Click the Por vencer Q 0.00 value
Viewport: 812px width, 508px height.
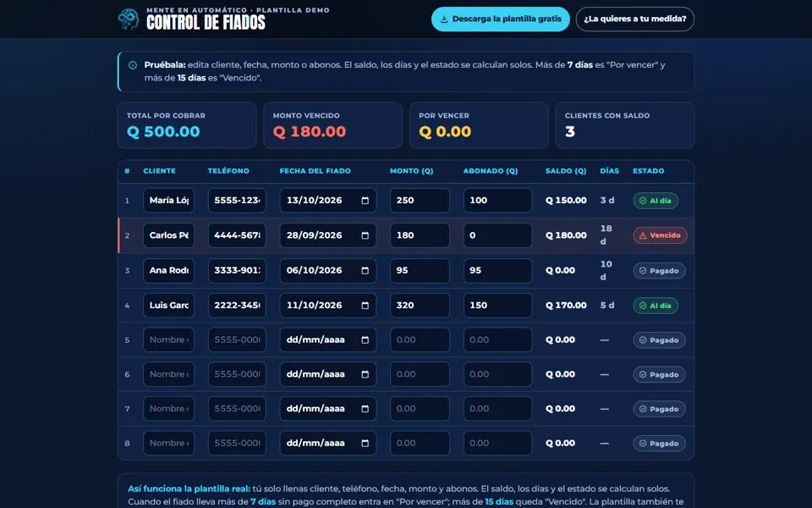click(x=446, y=132)
